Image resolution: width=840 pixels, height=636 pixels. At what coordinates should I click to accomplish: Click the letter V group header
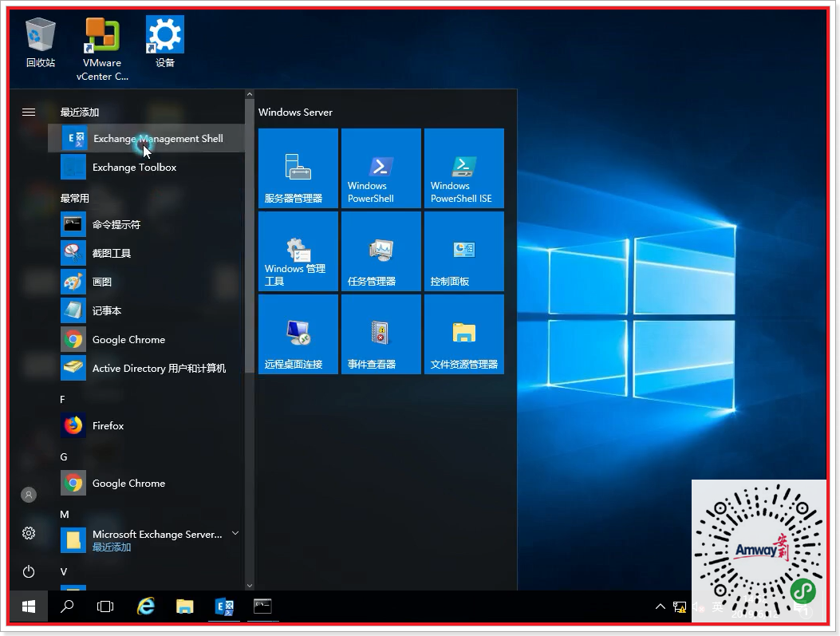coord(64,571)
